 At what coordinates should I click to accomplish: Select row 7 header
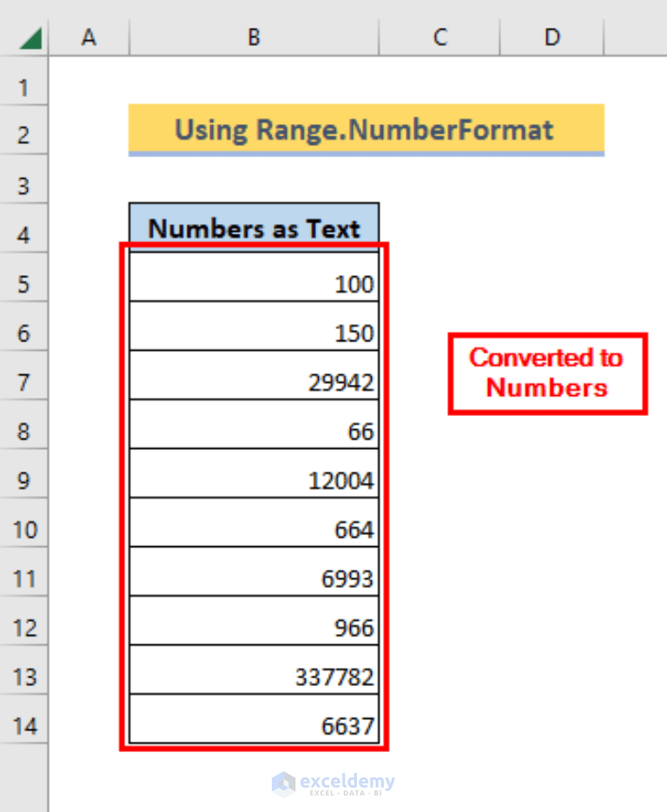point(23,376)
